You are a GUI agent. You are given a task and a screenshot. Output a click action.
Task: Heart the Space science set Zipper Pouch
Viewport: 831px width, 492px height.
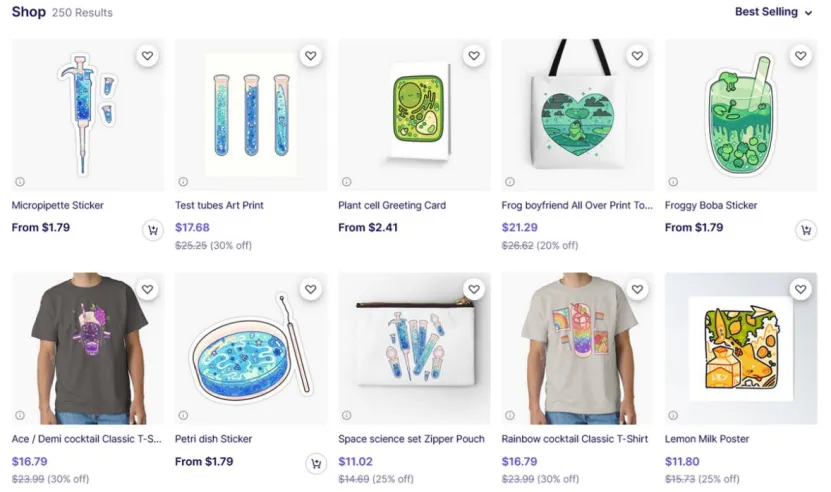point(474,289)
